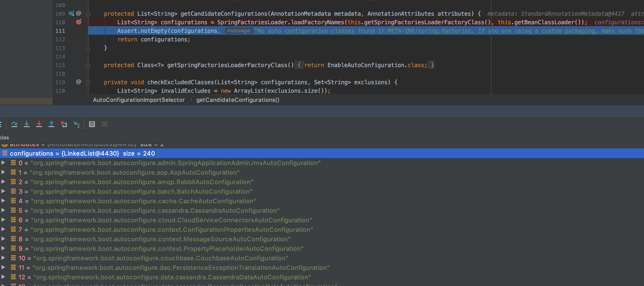The image size is (644, 286).
Task: Open the Evaluate Expression calculator icon
Action: [92, 124]
